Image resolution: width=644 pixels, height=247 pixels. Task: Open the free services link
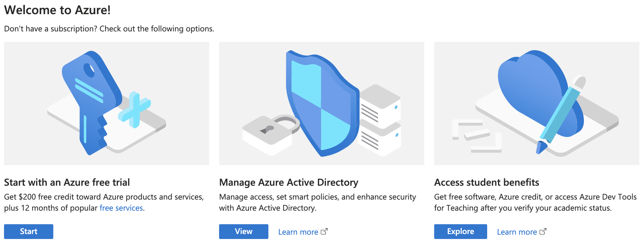pyautogui.click(x=121, y=208)
